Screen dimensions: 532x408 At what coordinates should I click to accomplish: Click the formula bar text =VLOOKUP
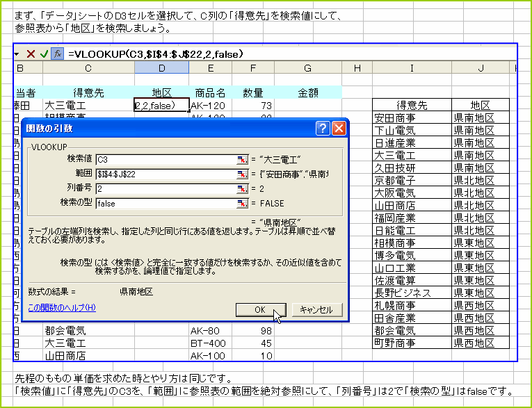point(155,54)
